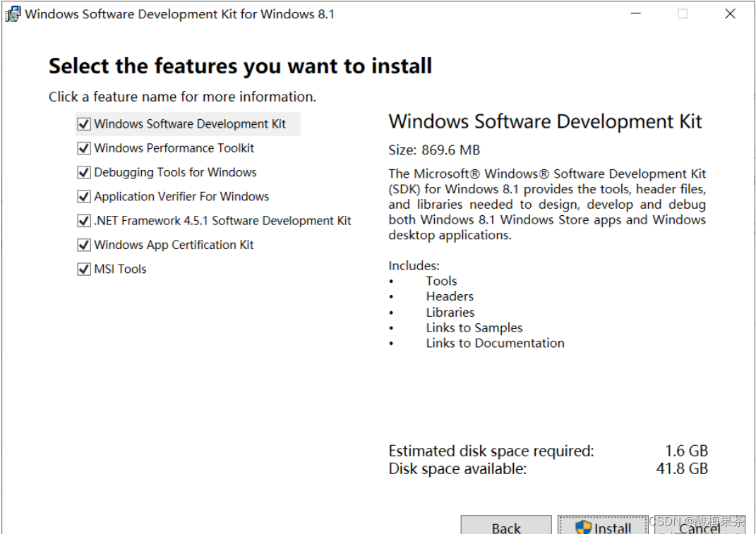Click the Back button
The height and width of the screenshot is (534, 756).
pyautogui.click(x=506, y=525)
